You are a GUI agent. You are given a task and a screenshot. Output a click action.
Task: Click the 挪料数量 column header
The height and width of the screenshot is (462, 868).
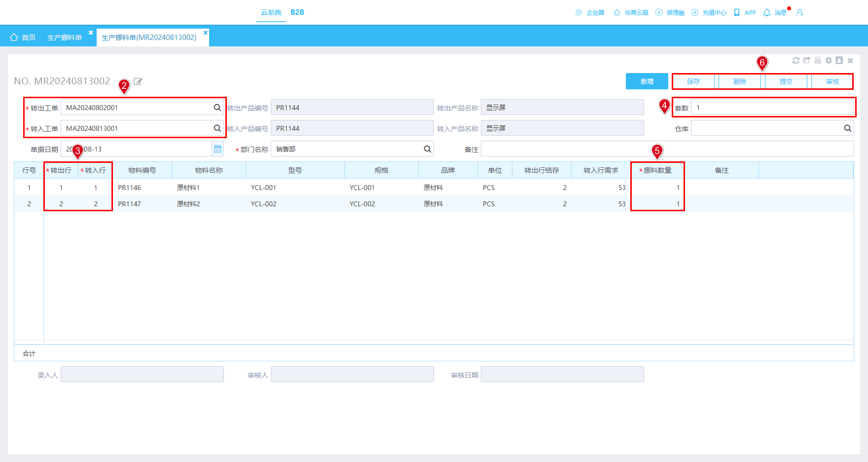pos(657,170)
